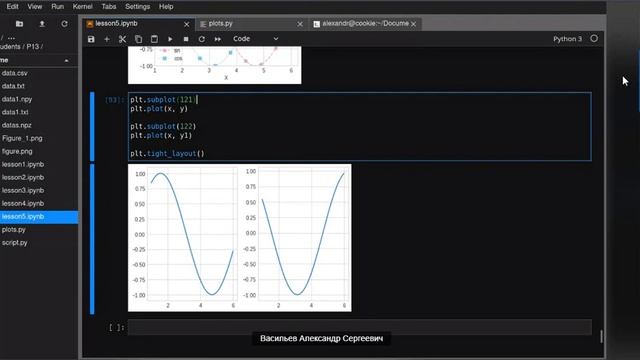The height and width of the screenshot is (360, 640).
Task: Create a new folder in file browser
Action: pyautogui.click(x=19, y=24)
